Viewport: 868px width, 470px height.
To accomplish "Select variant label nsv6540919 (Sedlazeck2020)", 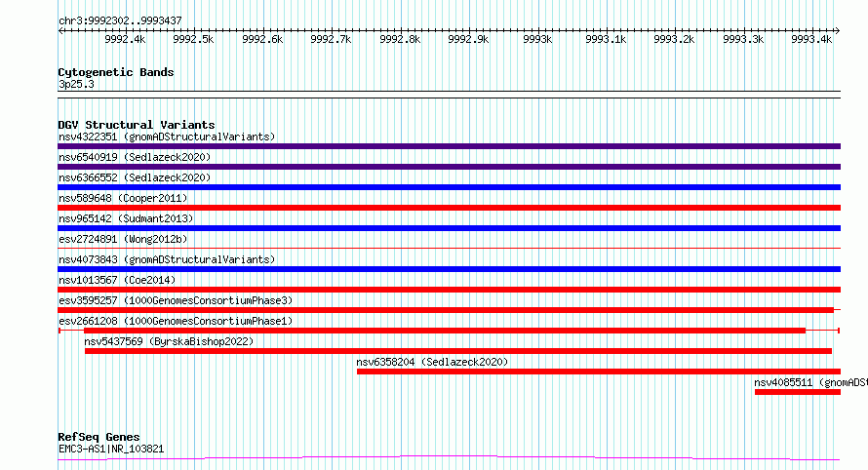I will pyautogui.click(x=135, y=157).
